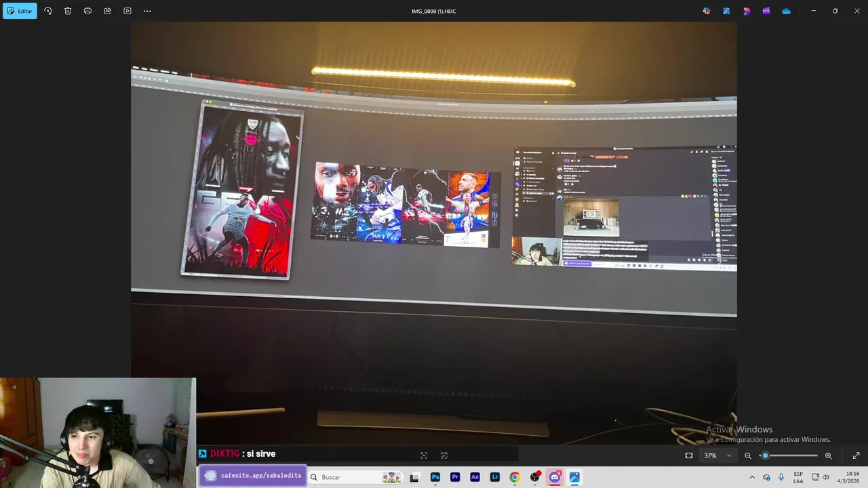This screenshot has width=868, height=488.
Task: Click the taskbar Buscar search box
Action: 355,477
